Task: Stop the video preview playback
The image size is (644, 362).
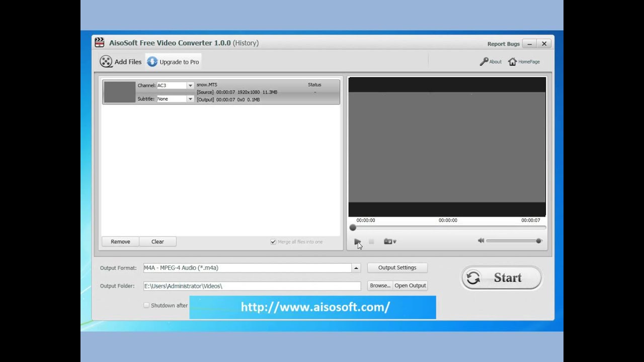Action: [371, 242]
